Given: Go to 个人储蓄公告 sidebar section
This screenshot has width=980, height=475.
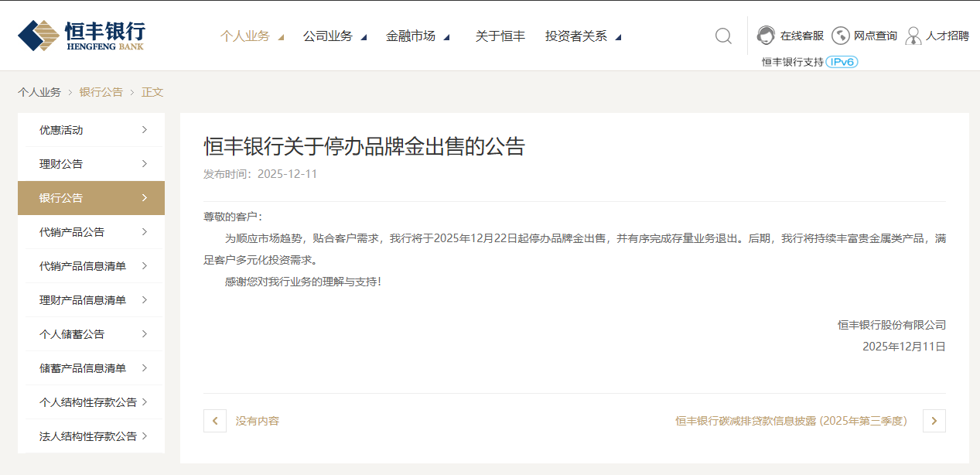Looking at the screenshot, I should tap(91, 334).
